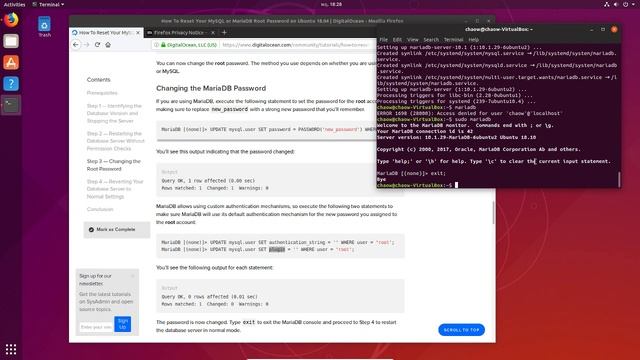Click the newsletter Sign Up button

[x=122, y=324]
